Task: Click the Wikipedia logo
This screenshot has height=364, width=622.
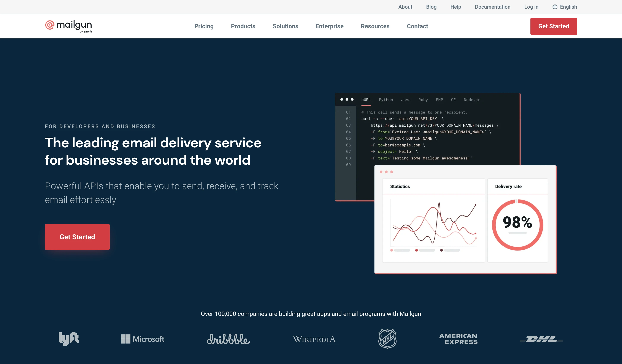Action: click(x=314, y=339)
